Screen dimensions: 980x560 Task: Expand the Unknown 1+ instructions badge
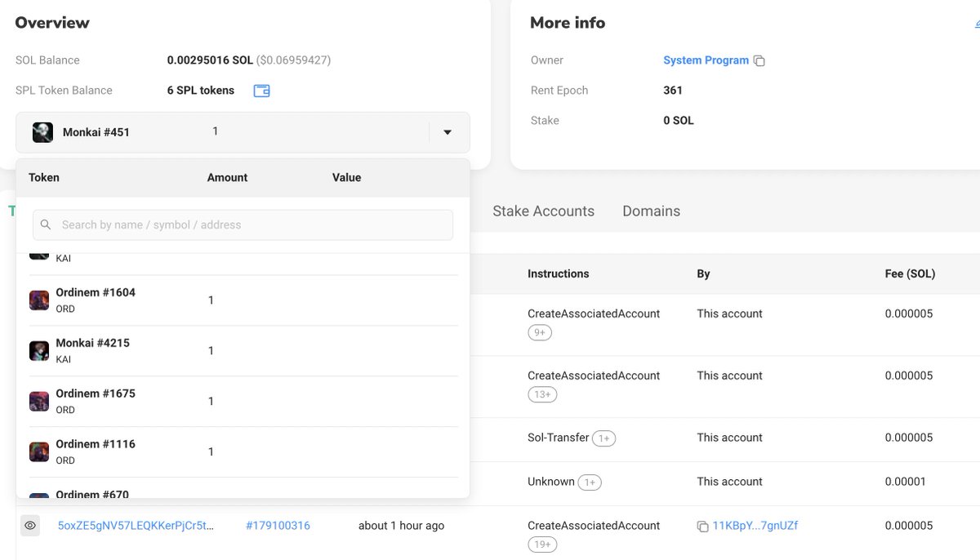590,482
